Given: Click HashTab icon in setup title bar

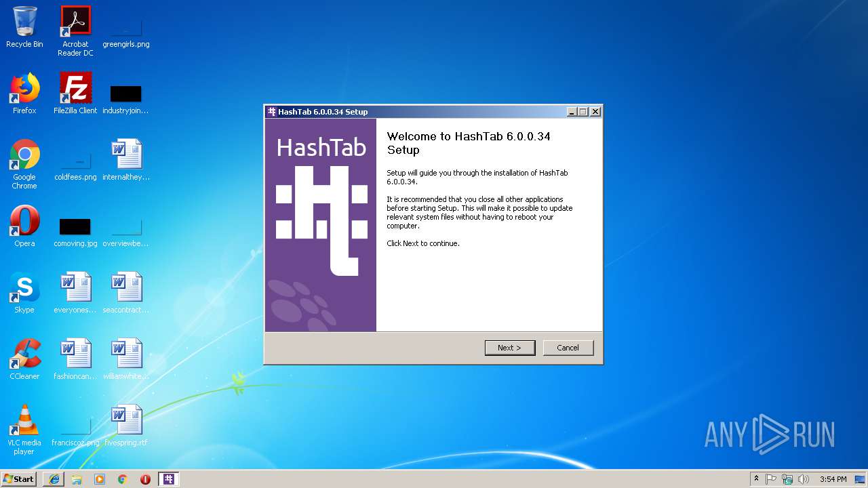Looking at the screenshot, I should click(x=272, y=112).
